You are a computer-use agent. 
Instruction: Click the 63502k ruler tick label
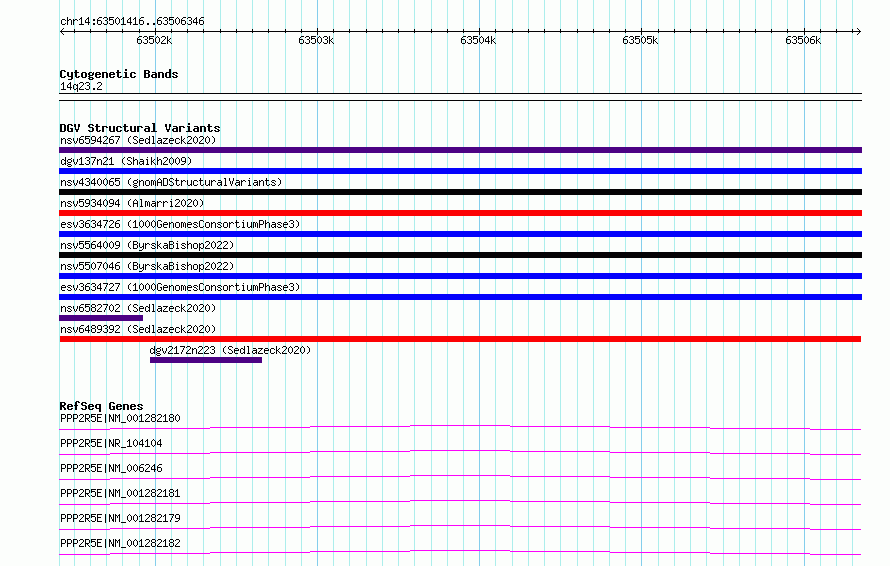point(154,40)
